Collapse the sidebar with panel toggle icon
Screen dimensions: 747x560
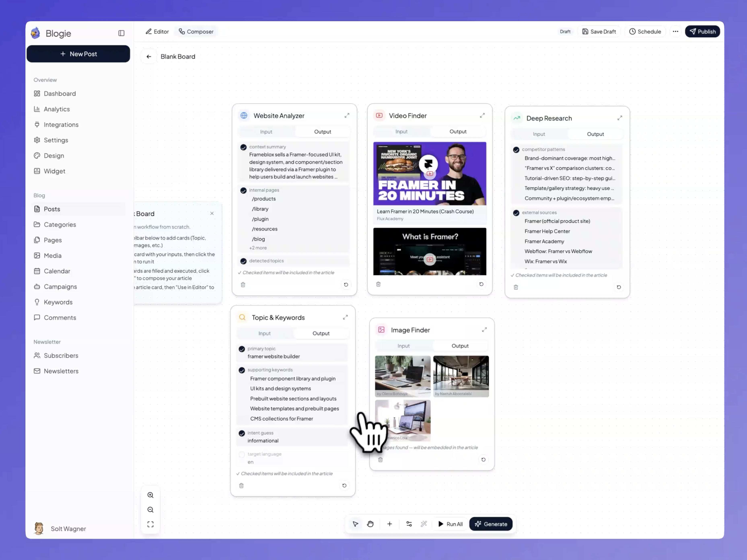pyautogui.click(x=121, y=33)
